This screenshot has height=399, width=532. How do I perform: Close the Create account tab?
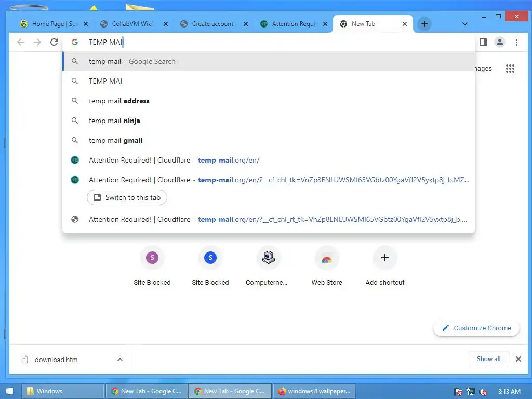coord(246,24)
